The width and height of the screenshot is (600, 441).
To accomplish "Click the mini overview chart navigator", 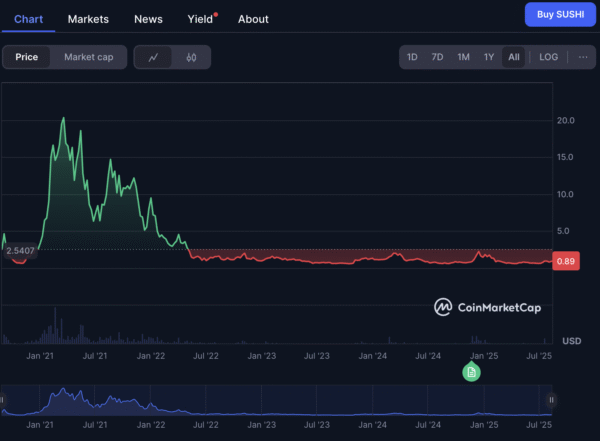I will [x=277, y=400].
